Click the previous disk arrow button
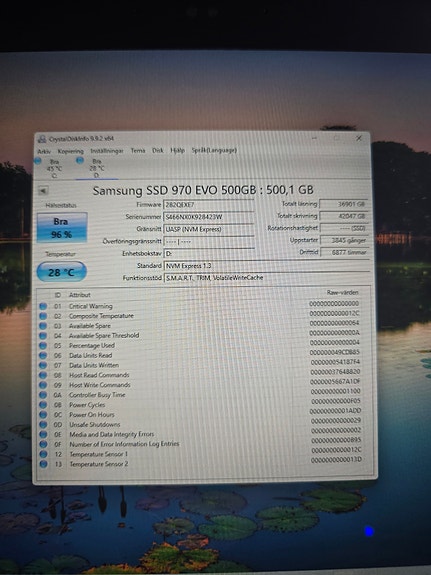This screenshot has width=431, height=575. point(43,191)
